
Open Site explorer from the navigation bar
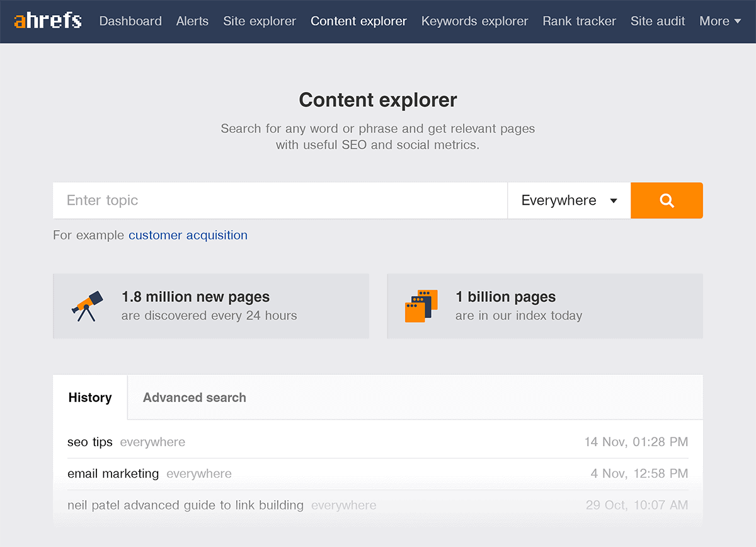(x=260, y=21)
